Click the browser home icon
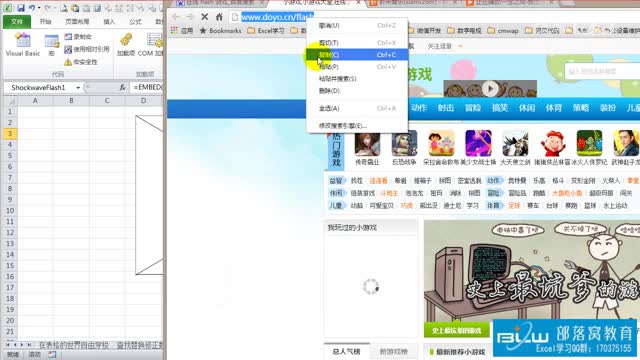Viewport: 640px width, 360px height. pyautogui.click(x=220, y=17)
